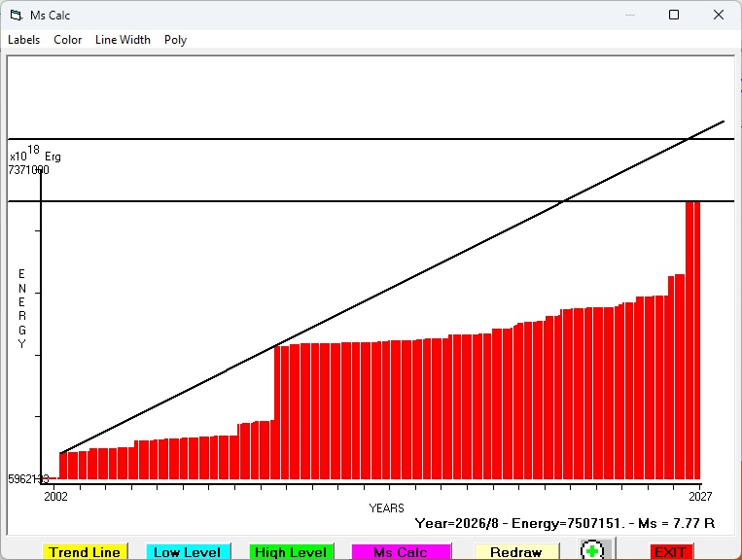Open the Labels menu

point(23,40)
